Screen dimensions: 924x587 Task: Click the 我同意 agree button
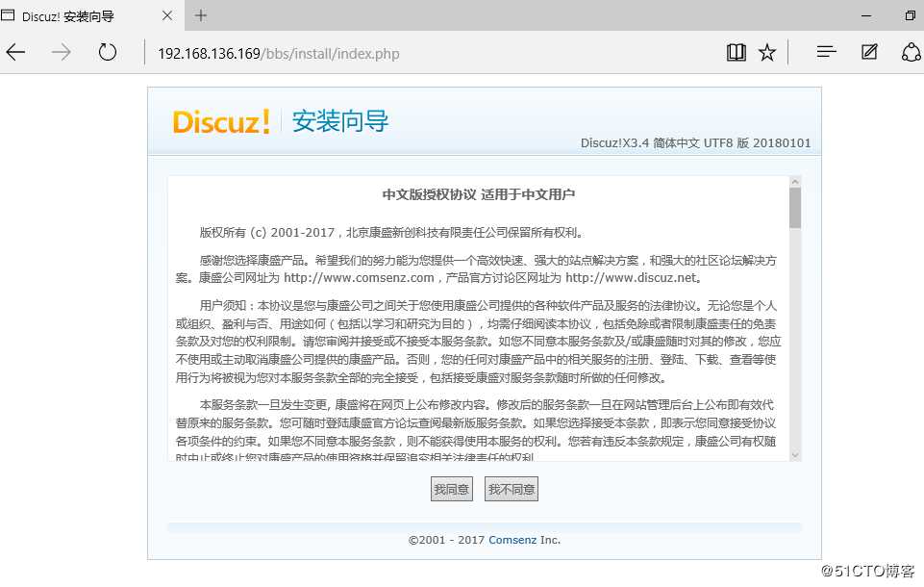[451, 489]
